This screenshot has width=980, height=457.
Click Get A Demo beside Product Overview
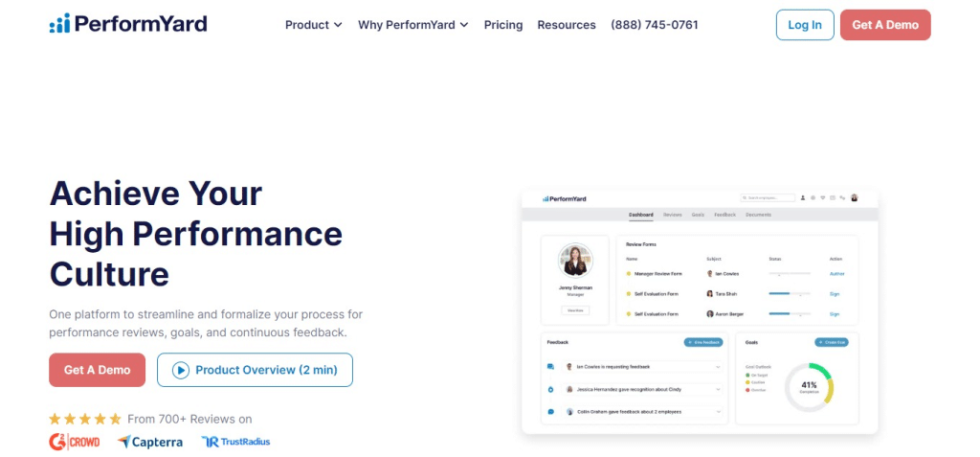click(x=97, y=370)
